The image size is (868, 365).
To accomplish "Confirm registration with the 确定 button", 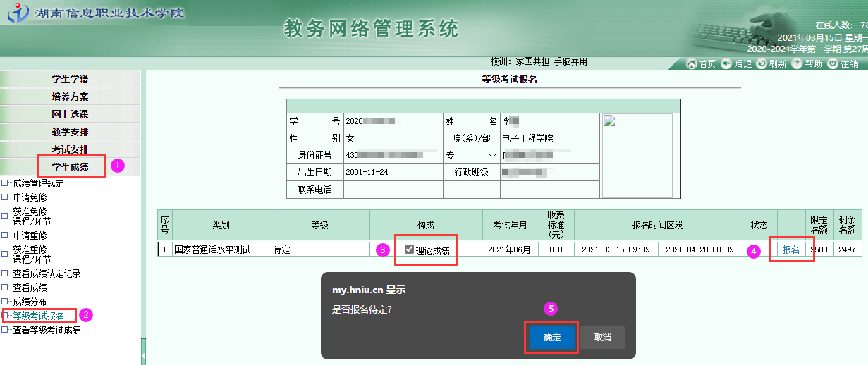I will pyautogui.click(x=552, y=338).
